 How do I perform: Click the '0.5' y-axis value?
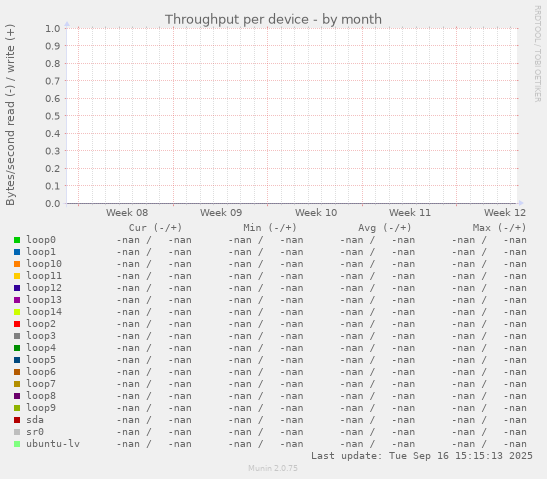[x=53, y=116]
